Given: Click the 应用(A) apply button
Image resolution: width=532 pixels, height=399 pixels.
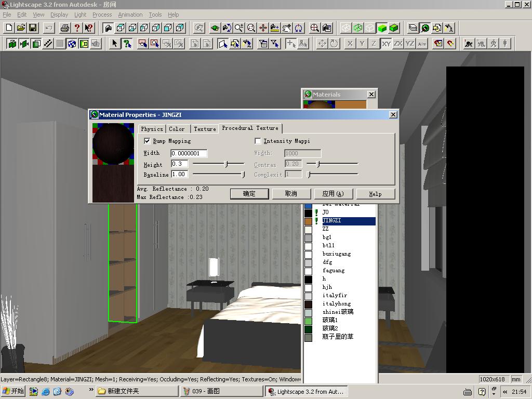Looking at the screenshot, I should pyautogui.click(x=333, y=194).
